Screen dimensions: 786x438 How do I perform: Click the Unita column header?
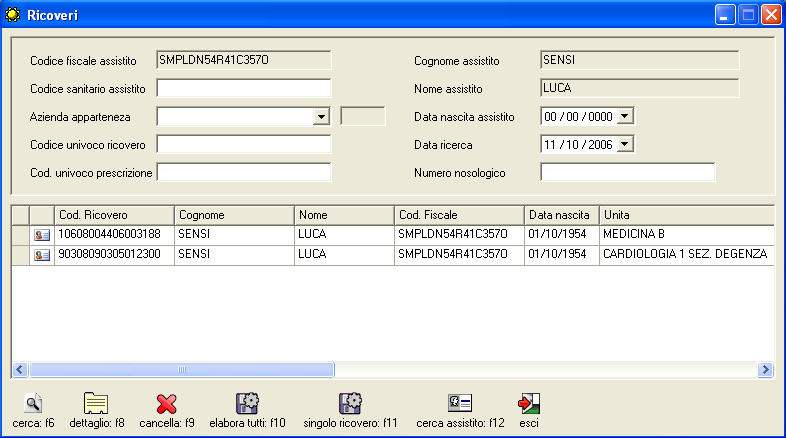click(686, 215)
